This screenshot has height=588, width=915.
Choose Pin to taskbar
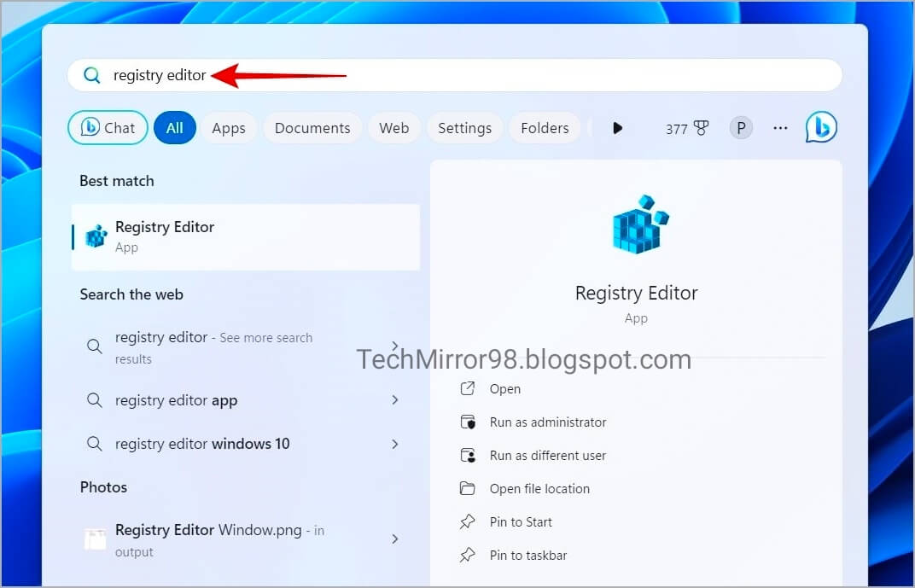[x=528, y=556]
